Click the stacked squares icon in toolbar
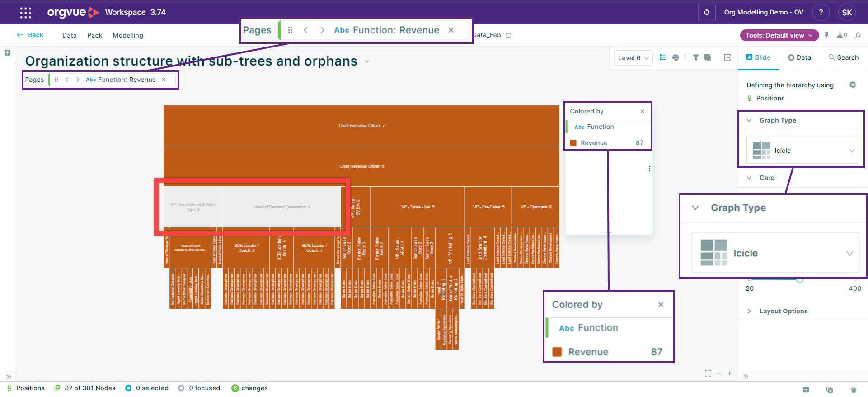 point(708,57)
